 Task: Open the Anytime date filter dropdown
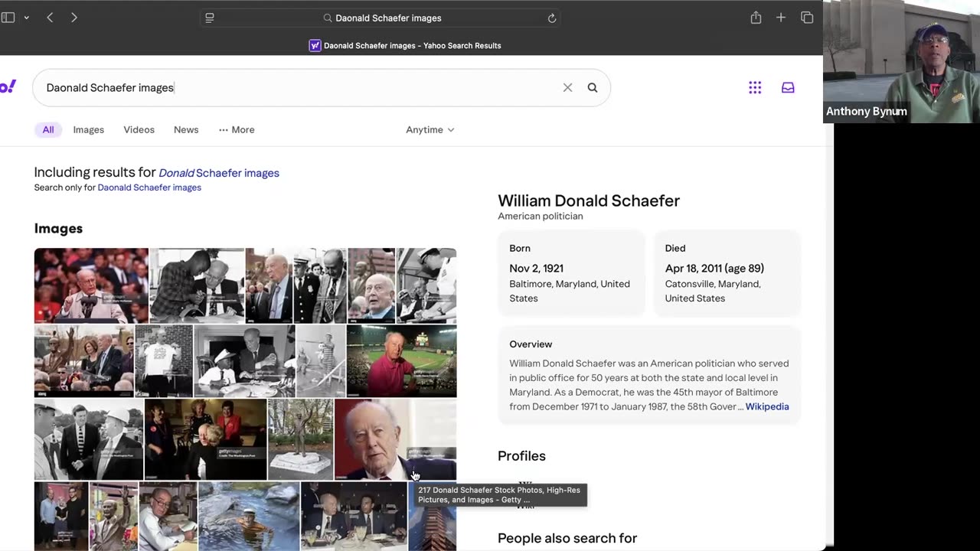(x=430, y=129)
